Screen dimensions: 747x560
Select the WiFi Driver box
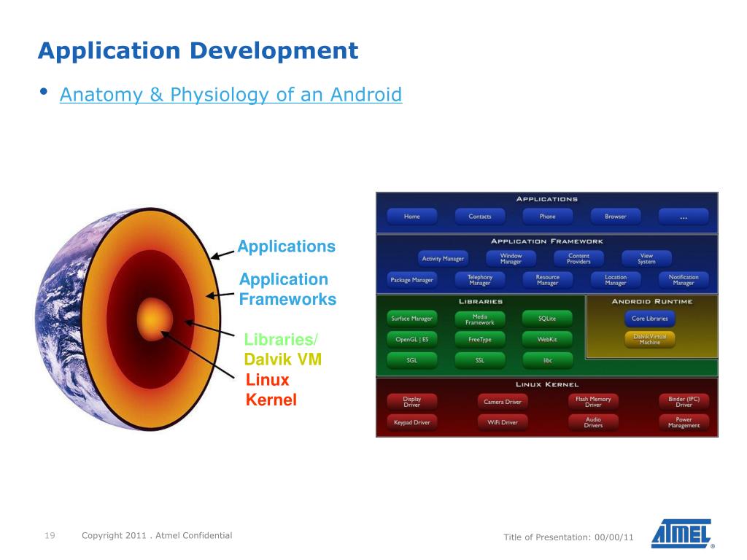[503, 422]
